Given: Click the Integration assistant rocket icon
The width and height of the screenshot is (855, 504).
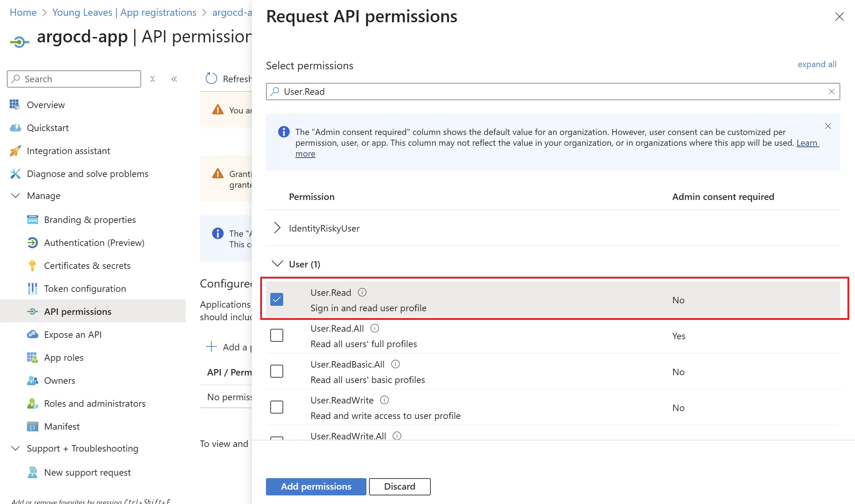Looking at the screenshot, I should coord(15,151).
